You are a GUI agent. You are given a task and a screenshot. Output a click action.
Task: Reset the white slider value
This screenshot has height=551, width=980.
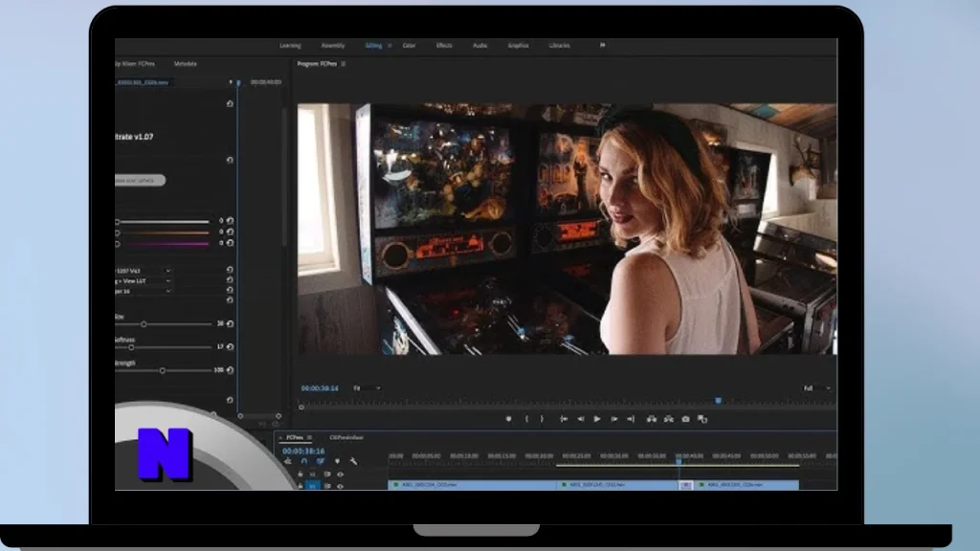230,221
